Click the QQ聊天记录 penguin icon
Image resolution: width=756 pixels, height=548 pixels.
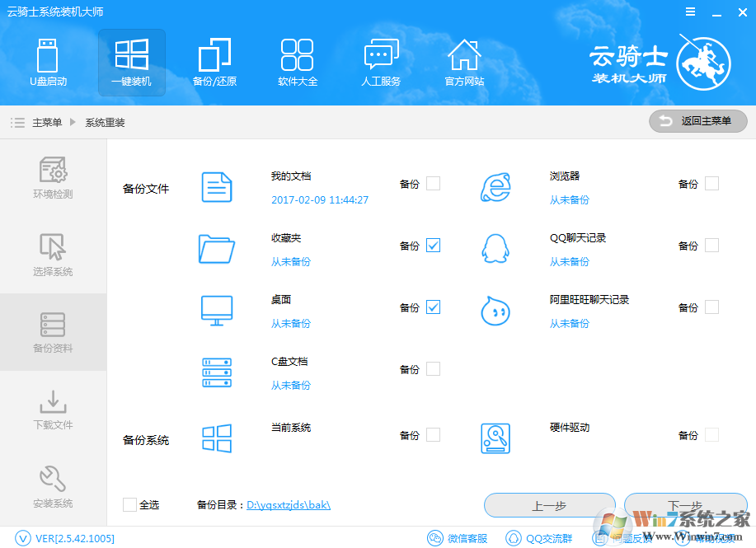495,245
